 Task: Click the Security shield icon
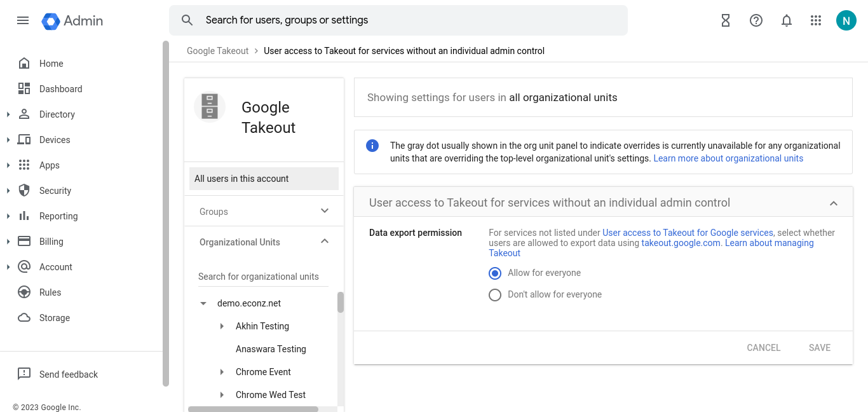(24, 191)
